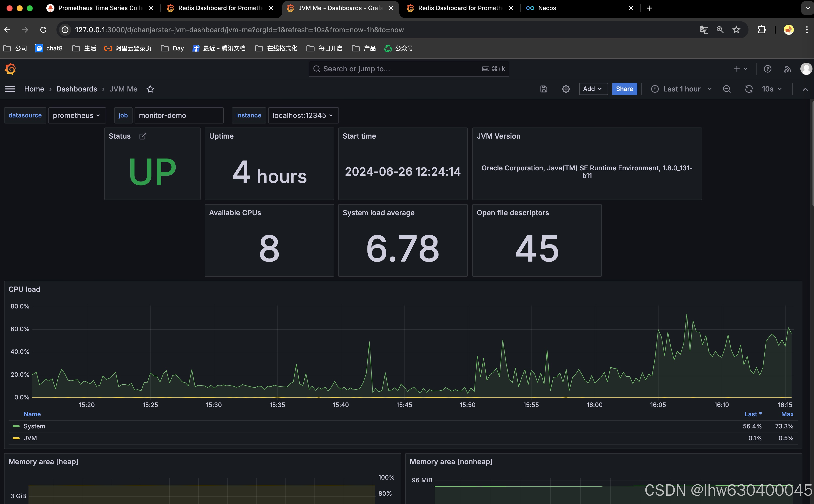Open the news feed RSS icon
814x504 pixels.
[x=787, y=69]
